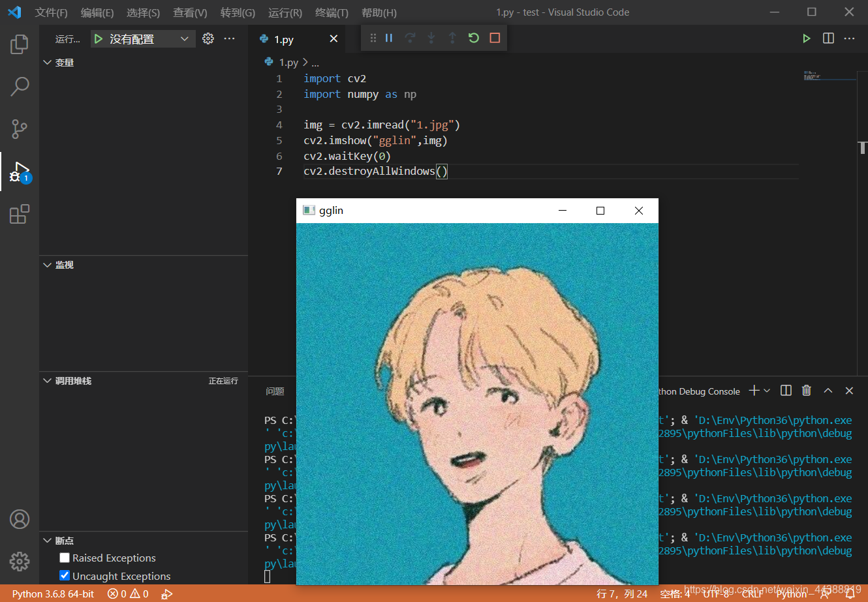Open the 没有配置 launch configuration dropdown

(x=142, y=38)
